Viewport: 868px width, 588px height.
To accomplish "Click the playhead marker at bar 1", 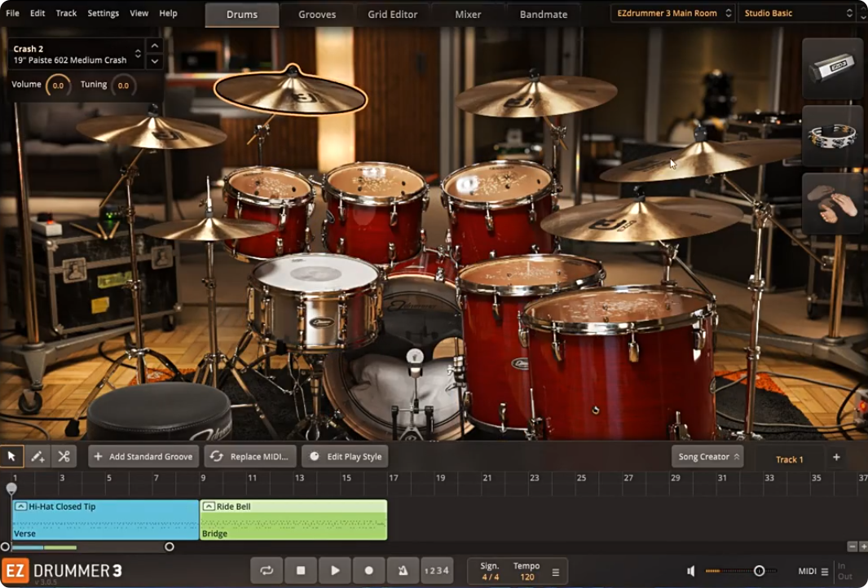I will click(x=11, y=488).
